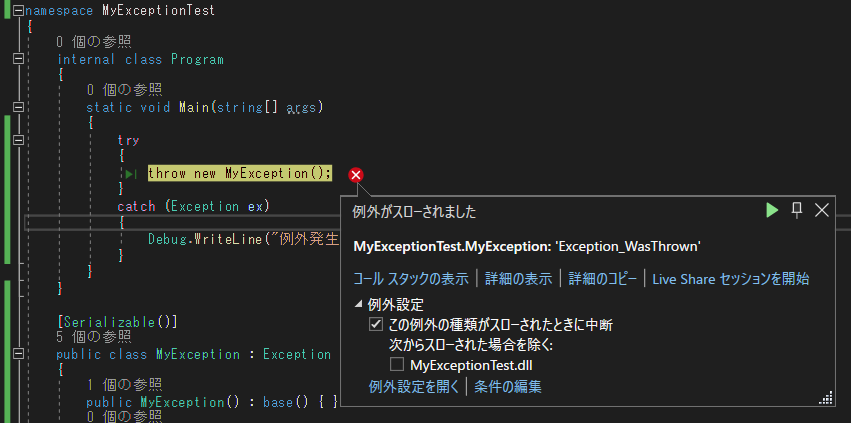851x423 pixels.
Task: Click MyExceptionTest.MyException bold exception type
Action: click(x=452, y=247)
